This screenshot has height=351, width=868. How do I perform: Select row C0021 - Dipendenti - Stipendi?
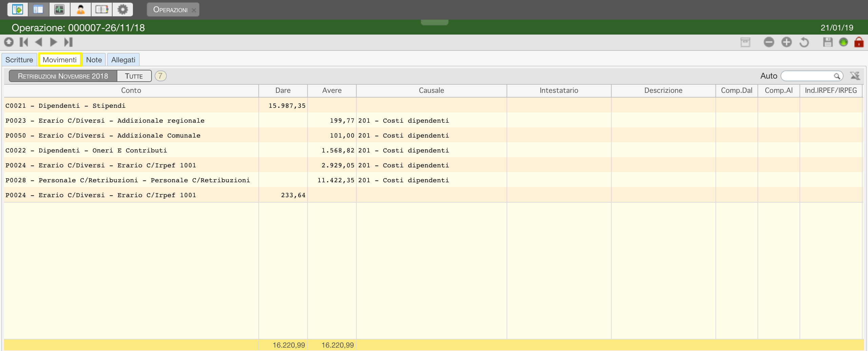pos(433,105)
